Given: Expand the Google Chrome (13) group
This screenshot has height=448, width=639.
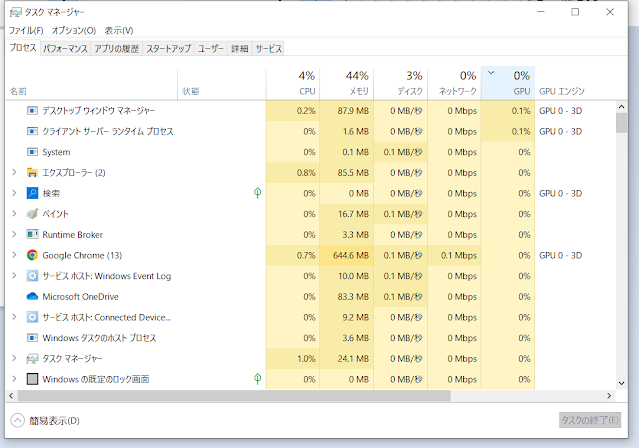Looking at the screenshot, I should pos(14,255).
